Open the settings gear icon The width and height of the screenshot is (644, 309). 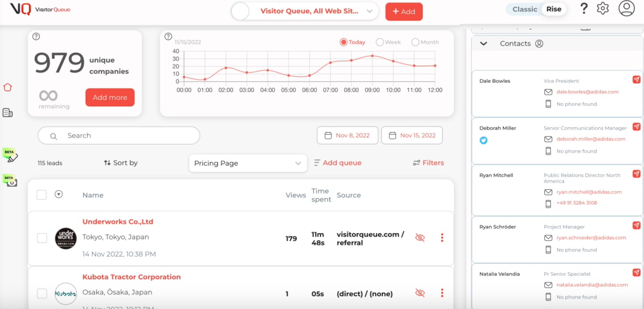pyautogui.click(x=602, y=9)
